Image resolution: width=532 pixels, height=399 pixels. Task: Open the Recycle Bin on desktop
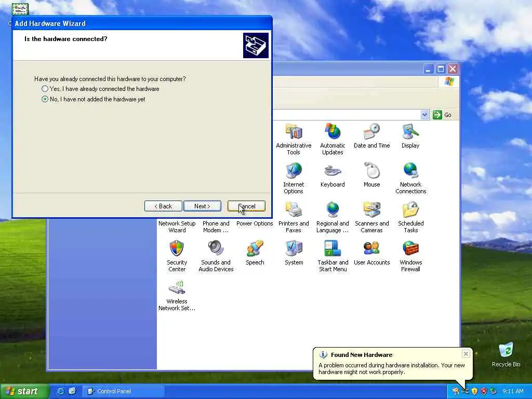click(x=506, y=354)
